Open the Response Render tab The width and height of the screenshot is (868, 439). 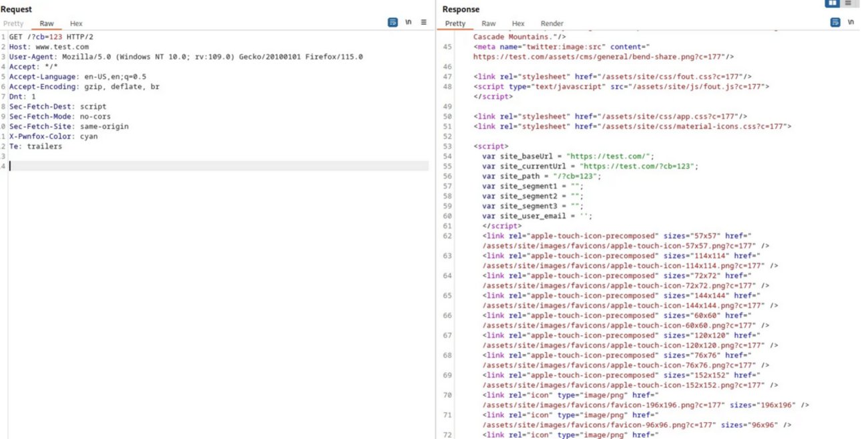552,23
